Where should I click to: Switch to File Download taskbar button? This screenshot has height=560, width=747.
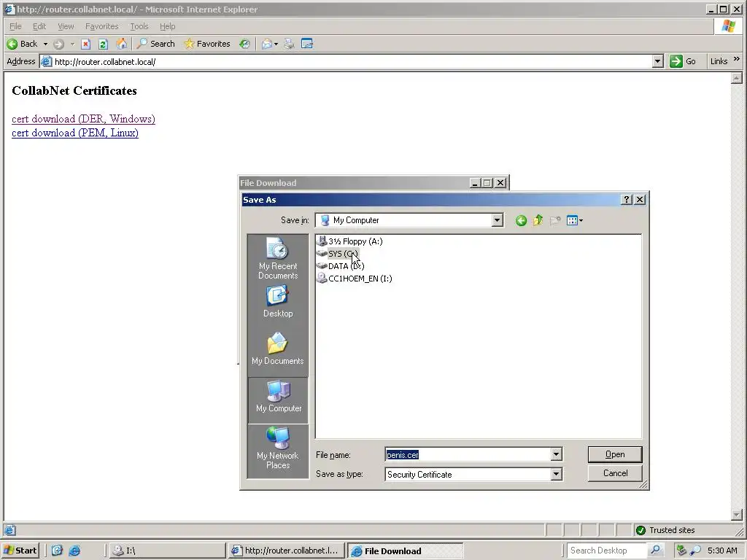pos(406,551)
